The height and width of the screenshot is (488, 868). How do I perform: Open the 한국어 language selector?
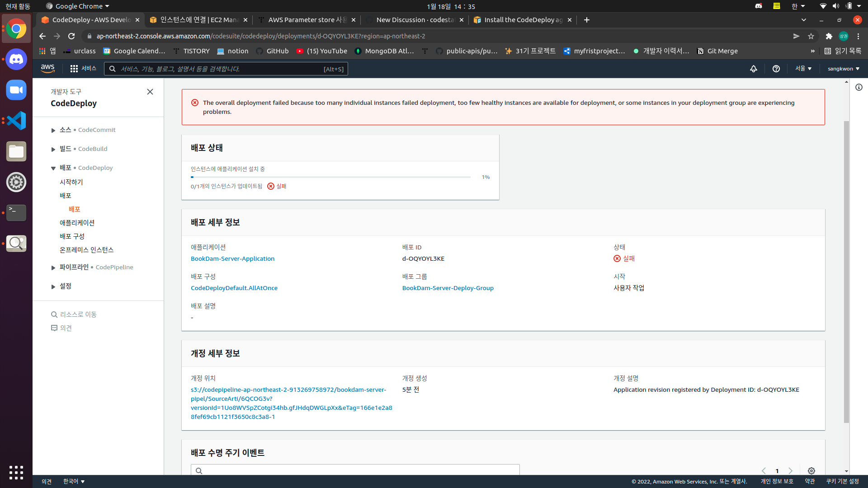74,481
